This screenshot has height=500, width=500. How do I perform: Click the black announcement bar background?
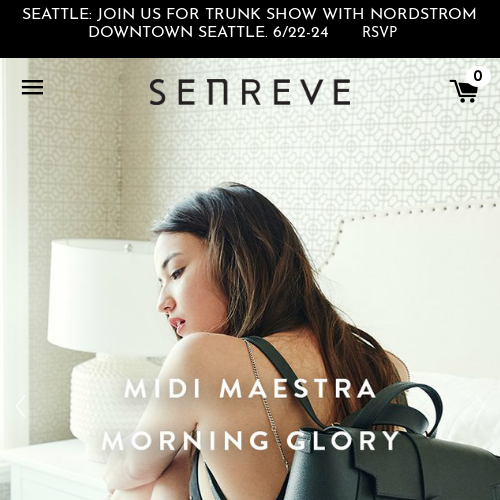point(250,48)
